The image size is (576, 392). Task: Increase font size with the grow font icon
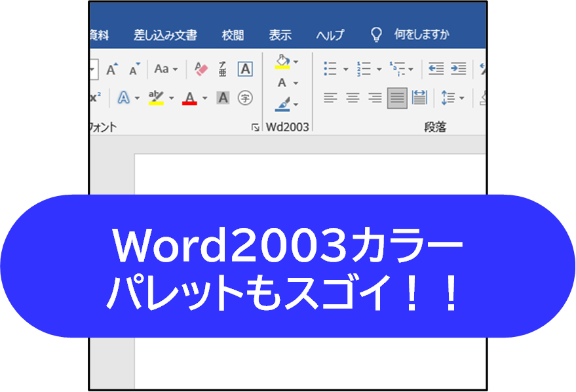pyautogui.click(x=112, y=69)
